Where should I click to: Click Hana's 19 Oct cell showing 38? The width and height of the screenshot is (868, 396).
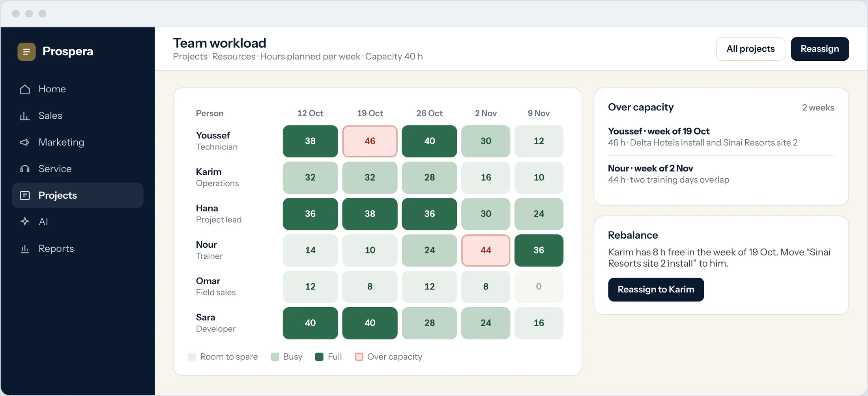coord(370,214)
